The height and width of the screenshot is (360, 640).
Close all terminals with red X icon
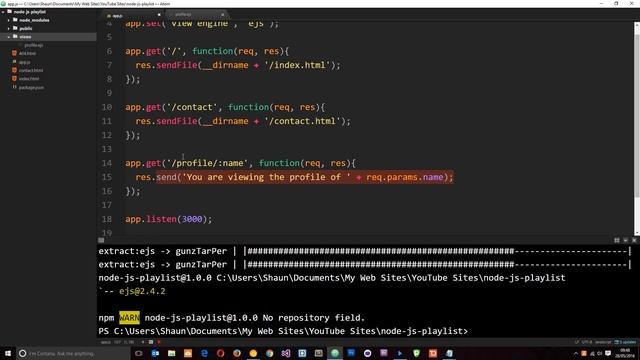[x=159, y=342]
